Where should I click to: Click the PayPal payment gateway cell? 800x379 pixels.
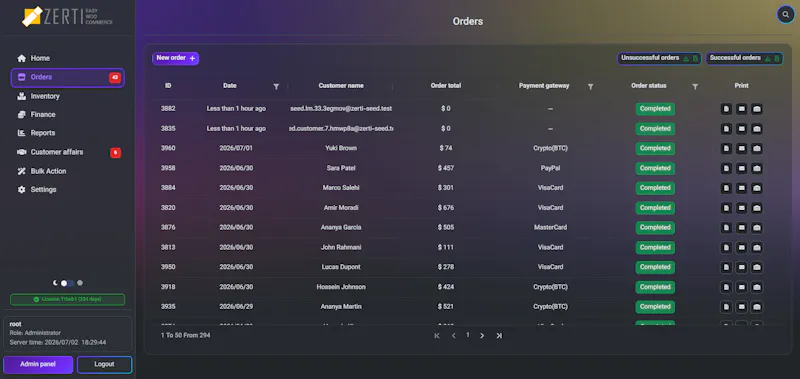coord(551,168)
